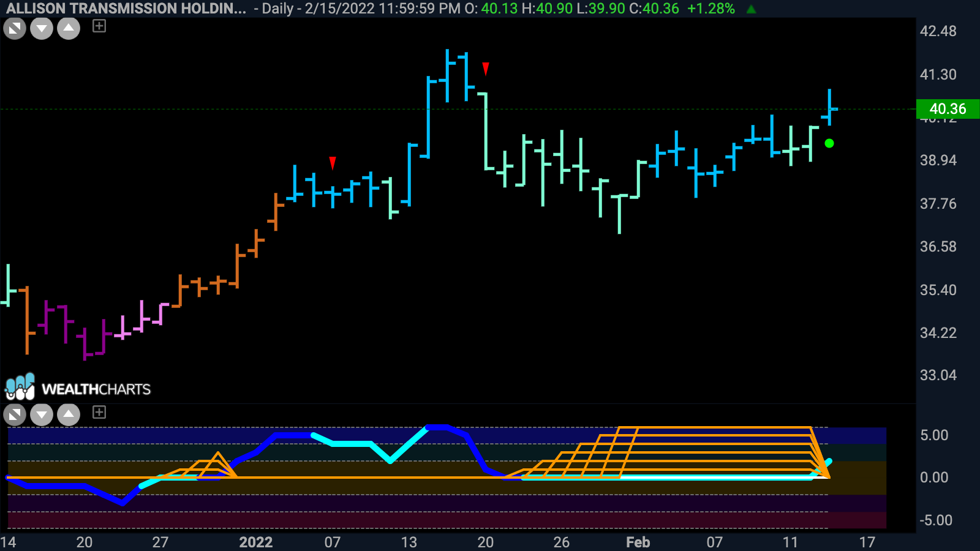Click the 33.04 price axis label
The width and height of the screenshot is (980, 551).
point(938,375)
